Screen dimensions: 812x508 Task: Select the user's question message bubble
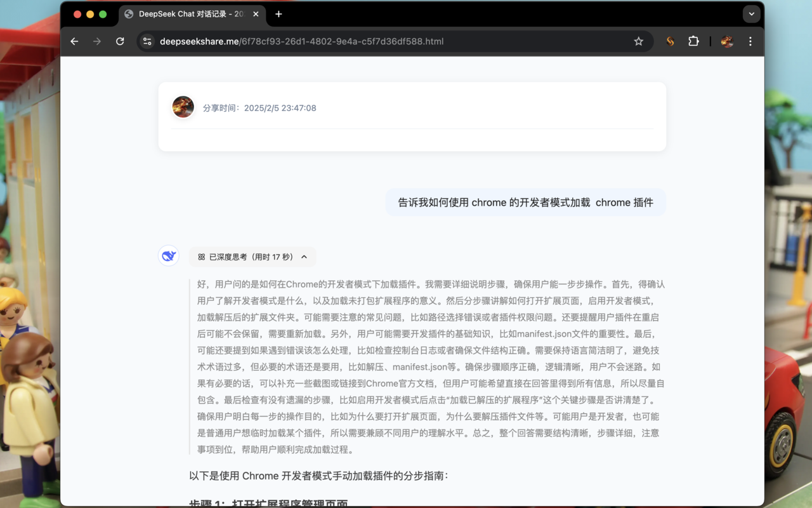(525, 202)
